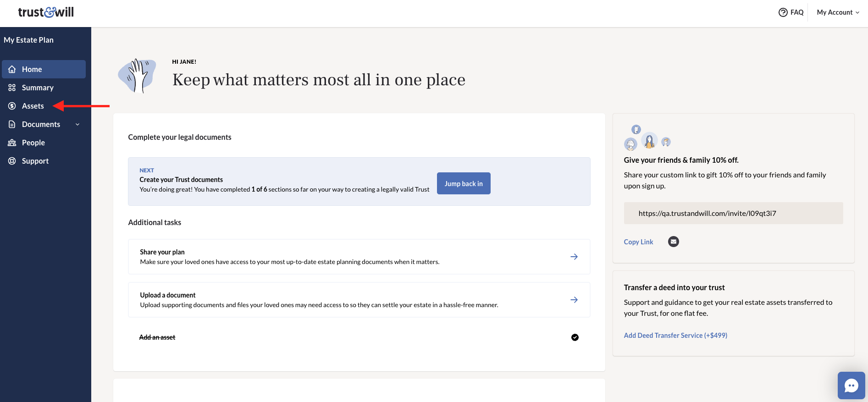Share invite via email envelope icon
The height and width of the screenshot is (402, 868).
(x=674, y=242)
